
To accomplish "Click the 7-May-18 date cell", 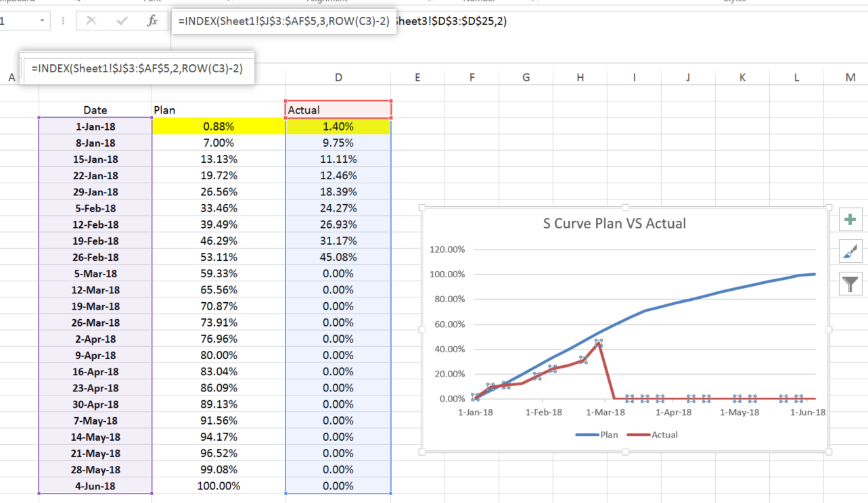I will point(95,421).
